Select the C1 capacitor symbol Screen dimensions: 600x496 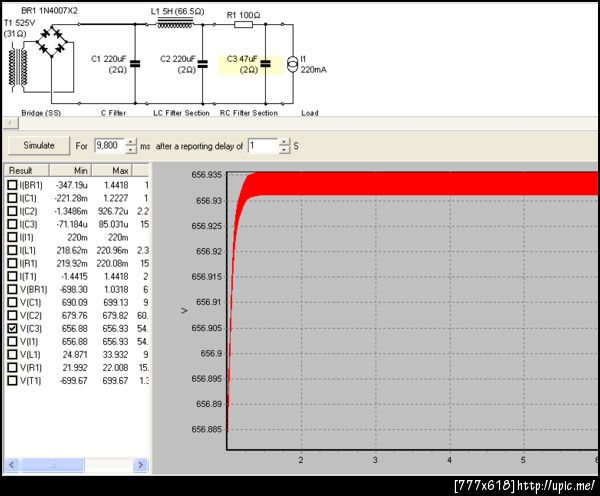click(x=135, y=64)
